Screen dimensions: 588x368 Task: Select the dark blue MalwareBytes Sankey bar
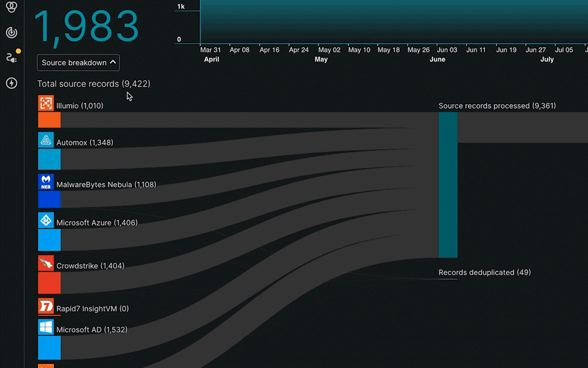pyautogui.click(x=49, y=199)
